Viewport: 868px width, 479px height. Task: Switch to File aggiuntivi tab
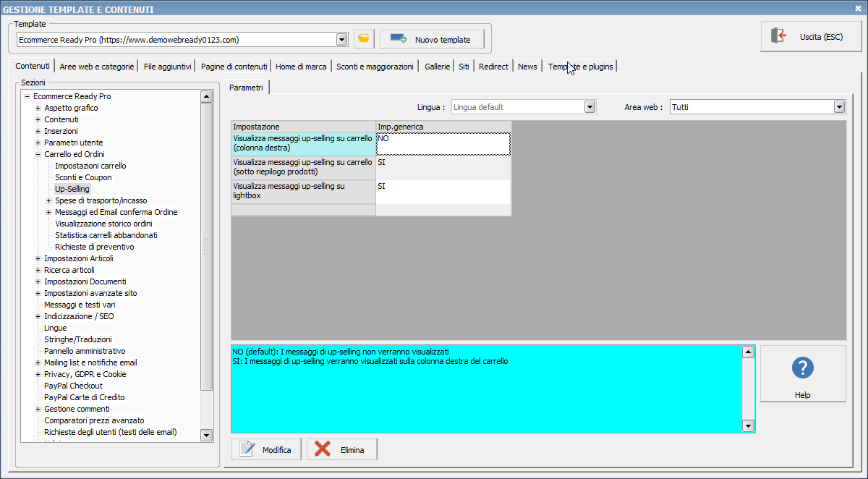pos(167,66)
